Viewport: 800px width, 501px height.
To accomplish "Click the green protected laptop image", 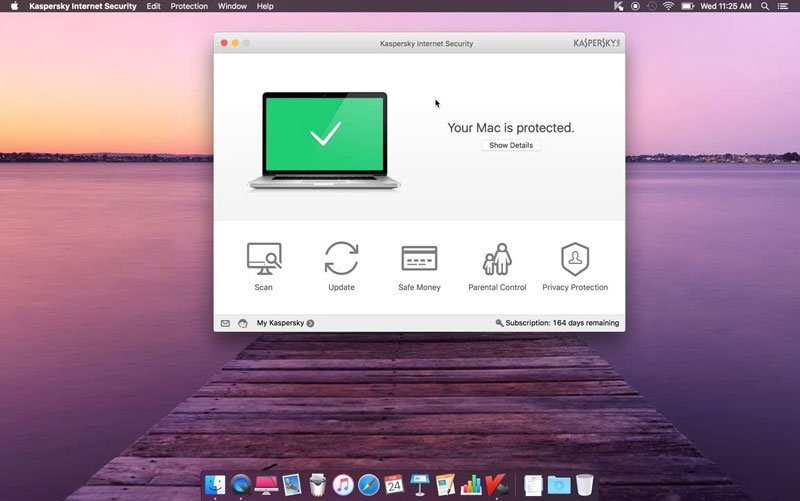I will (324, 141).
